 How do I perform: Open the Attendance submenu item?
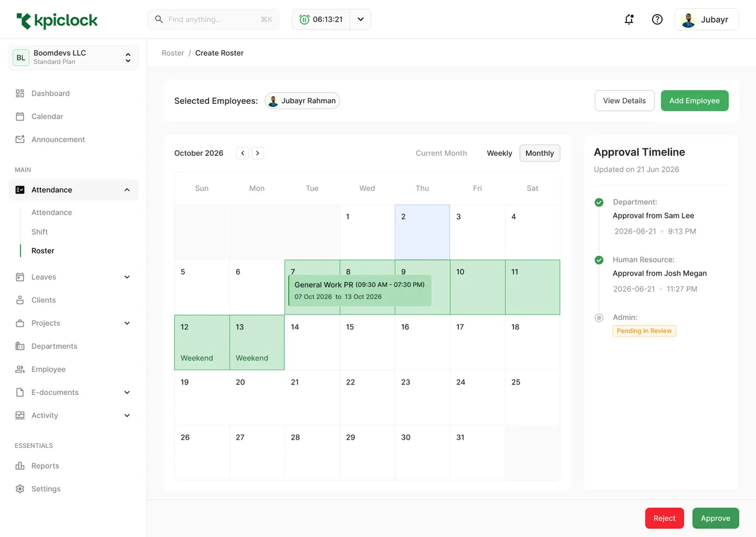51,212
